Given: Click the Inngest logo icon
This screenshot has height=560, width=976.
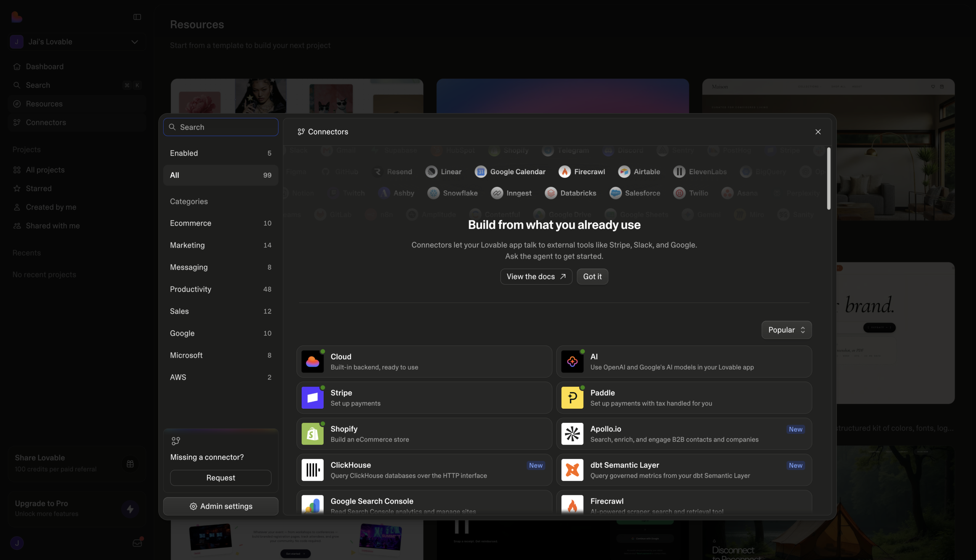Looking at the screenshot, I should pos(496,193).
